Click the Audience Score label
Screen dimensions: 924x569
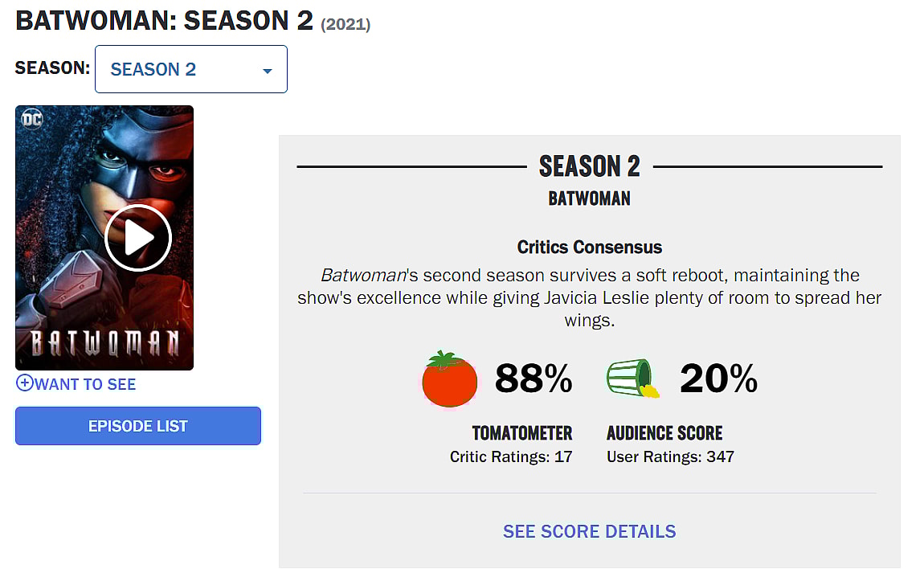pyautogui.click(x=664, y=433)
